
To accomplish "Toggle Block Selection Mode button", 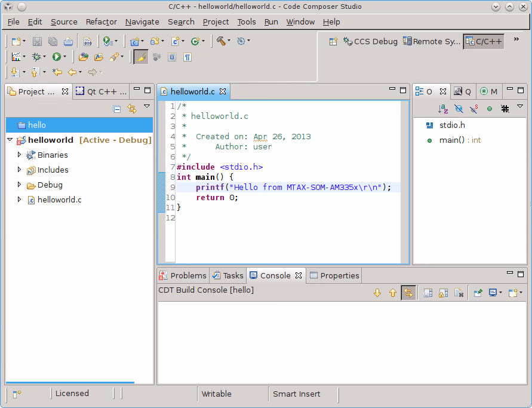I will coord(172,57).
